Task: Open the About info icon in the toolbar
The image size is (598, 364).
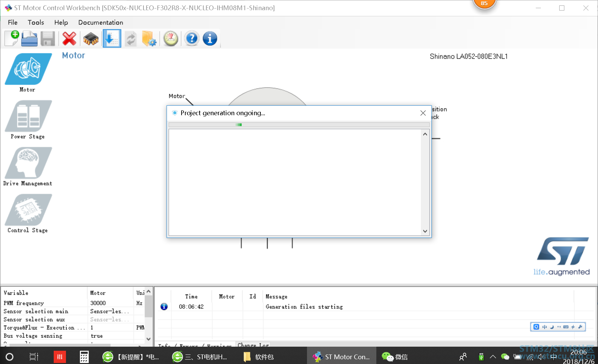Action: [210, 38]
